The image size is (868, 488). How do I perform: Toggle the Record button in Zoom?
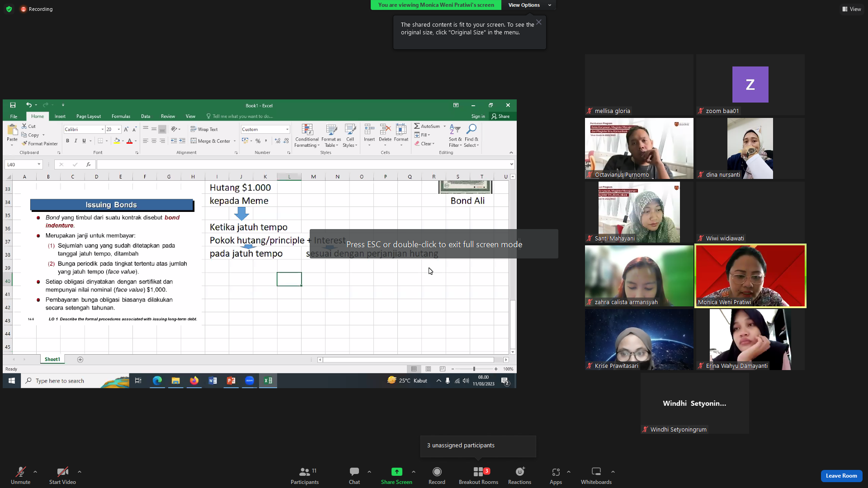click(x=437, y=476)
